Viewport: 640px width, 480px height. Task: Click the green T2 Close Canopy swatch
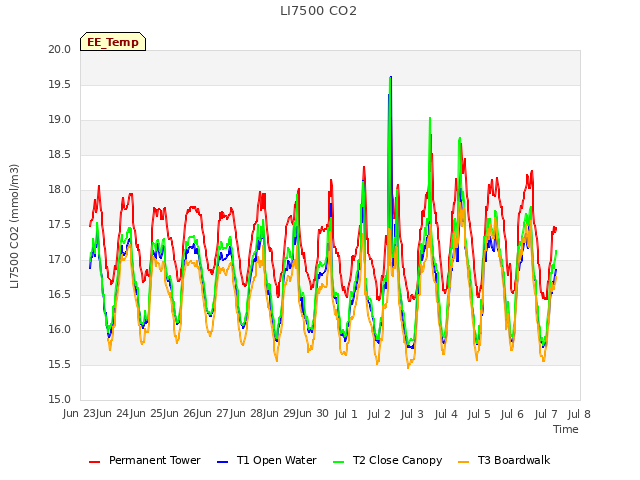click(338, 462)
